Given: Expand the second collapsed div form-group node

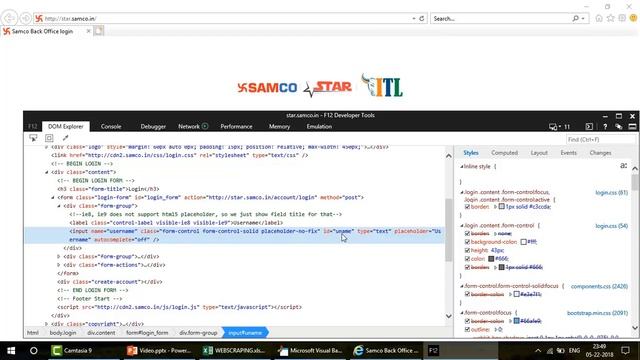Looking at the screenshot, I should [59, 257].
